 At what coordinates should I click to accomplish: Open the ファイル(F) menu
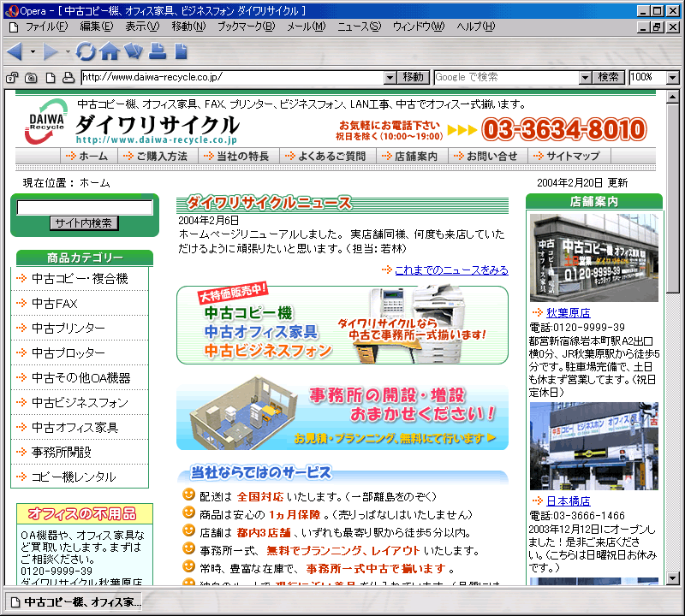coord(47,27)
